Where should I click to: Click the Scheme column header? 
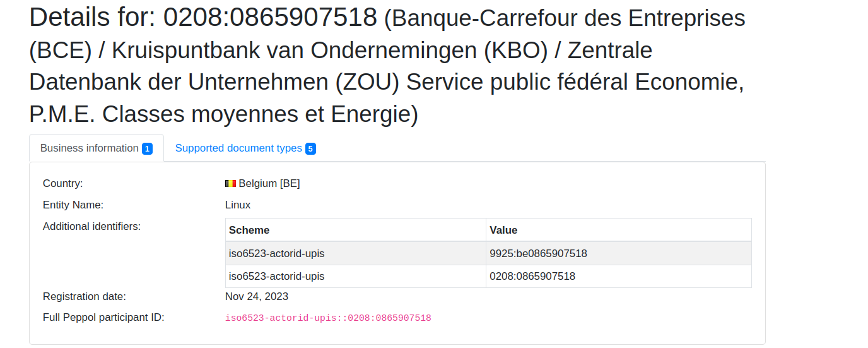(249, 231)
